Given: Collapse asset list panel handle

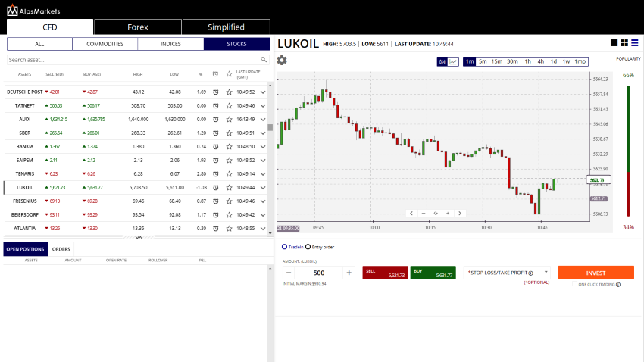Looking at the screenshot, I should (139, 237).
